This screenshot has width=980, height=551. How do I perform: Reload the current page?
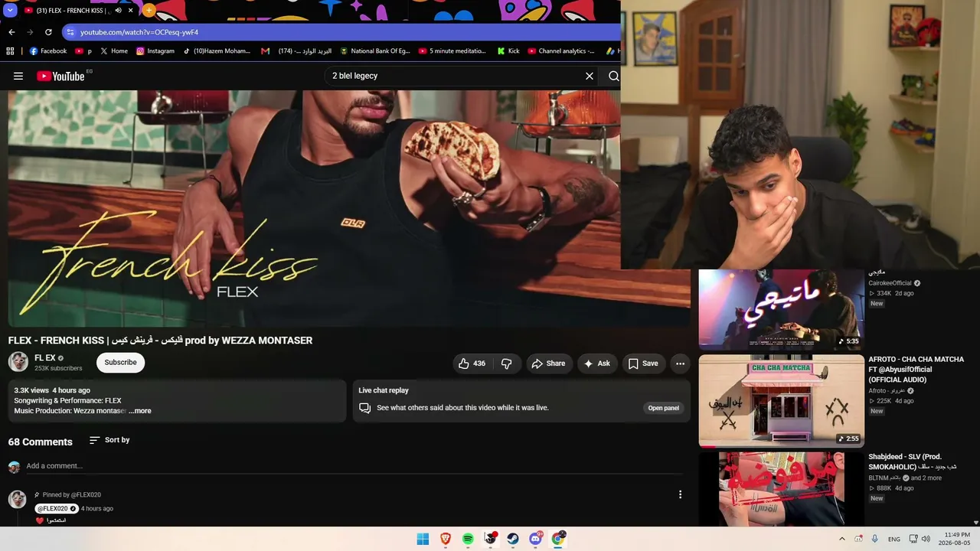tap(48, 32)
